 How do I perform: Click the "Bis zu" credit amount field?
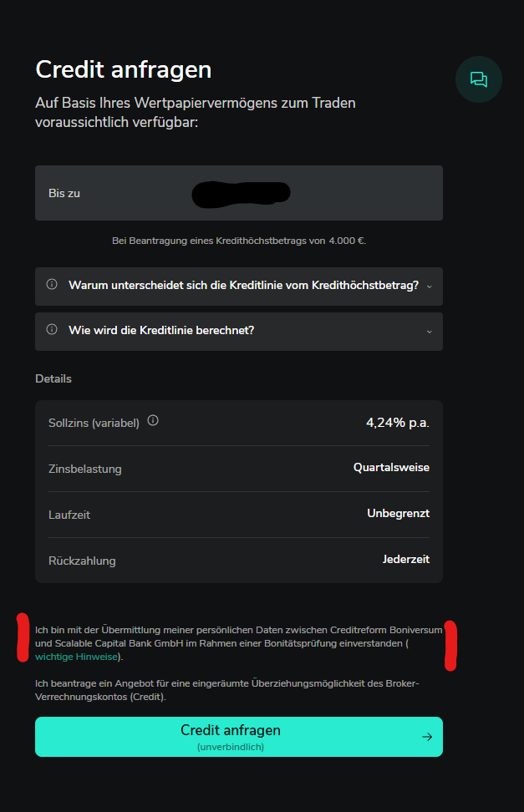tap(239, 193)
